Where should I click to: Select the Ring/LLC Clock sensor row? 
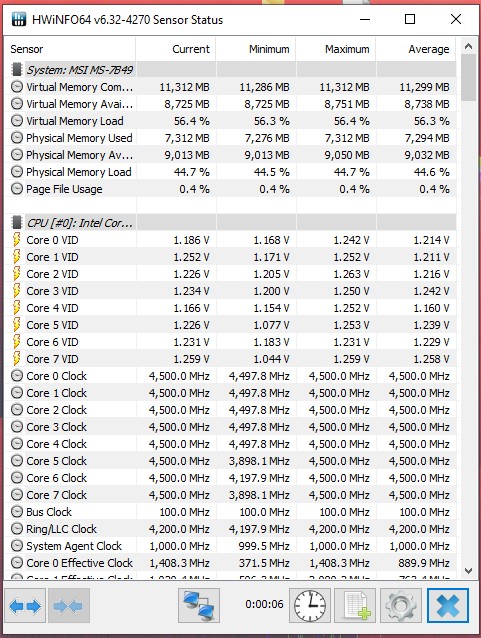tap(230, 529)
